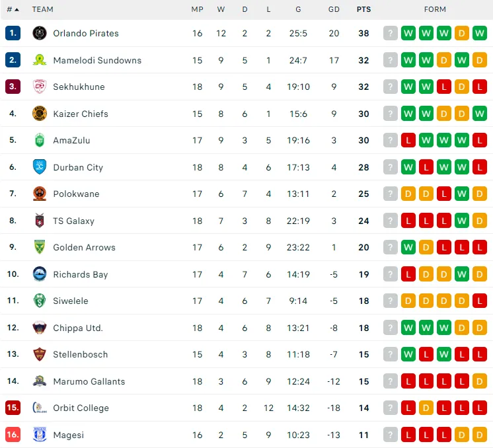
Task: Click position 15 relegation badge for Orbit College
Action: point(13,408)
